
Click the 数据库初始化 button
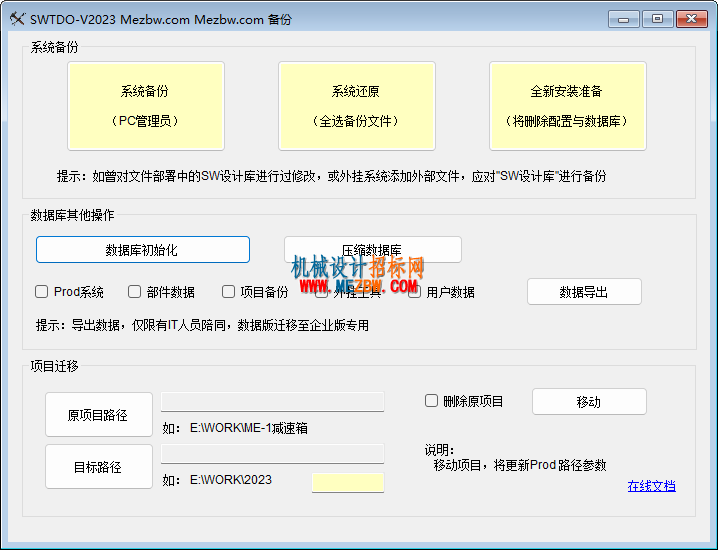[x=143, y=250]
